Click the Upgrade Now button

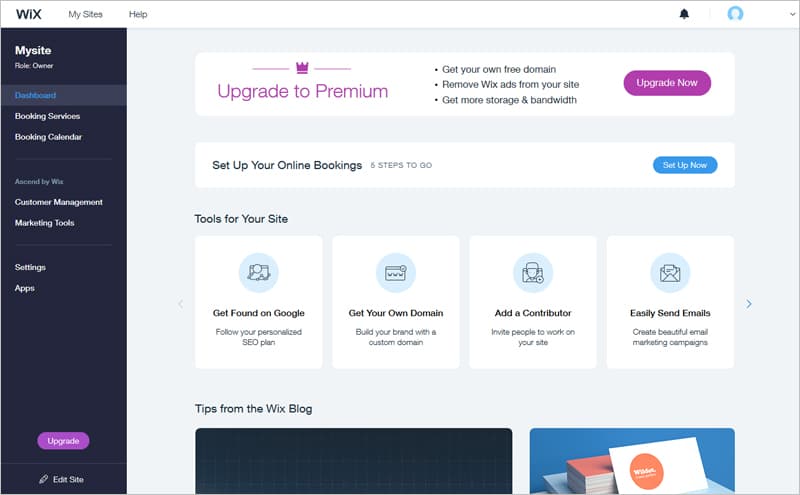click(x=667, y=83)
